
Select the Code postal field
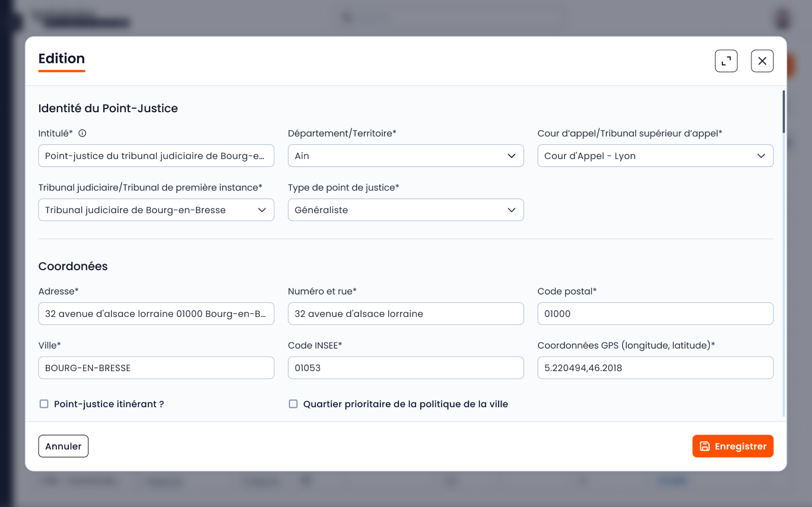[655, 314]
